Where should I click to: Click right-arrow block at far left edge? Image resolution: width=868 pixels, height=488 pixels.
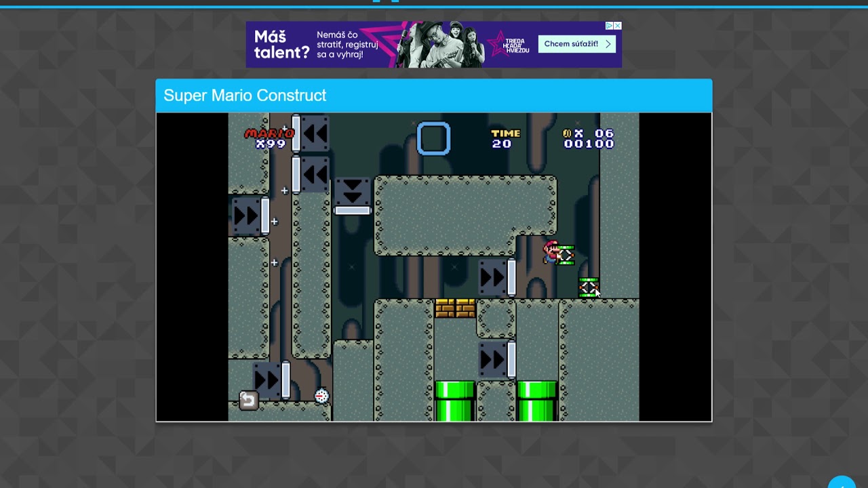pyautogui.click(x=250, y=216)
